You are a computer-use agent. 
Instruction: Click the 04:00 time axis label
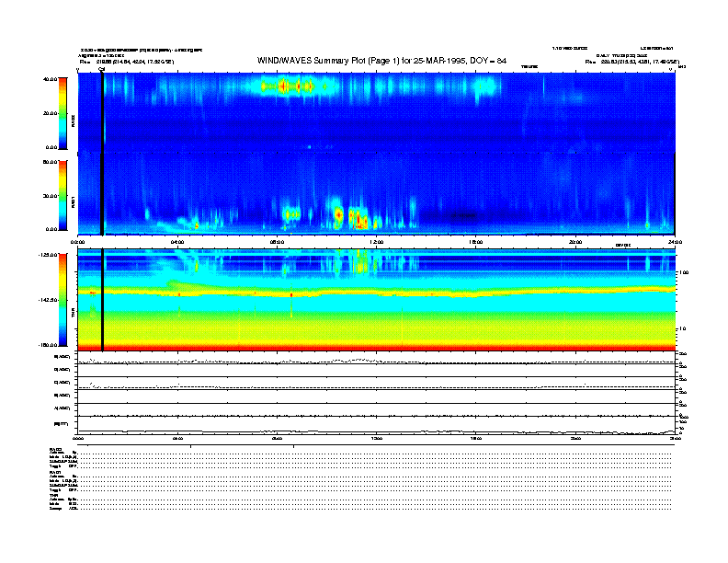point(178,241)
